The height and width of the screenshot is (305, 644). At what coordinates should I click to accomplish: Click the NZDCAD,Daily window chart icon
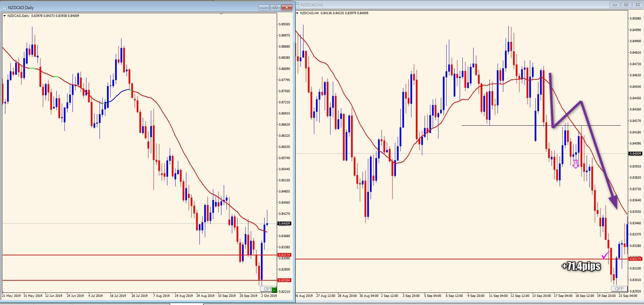point(4,7)
